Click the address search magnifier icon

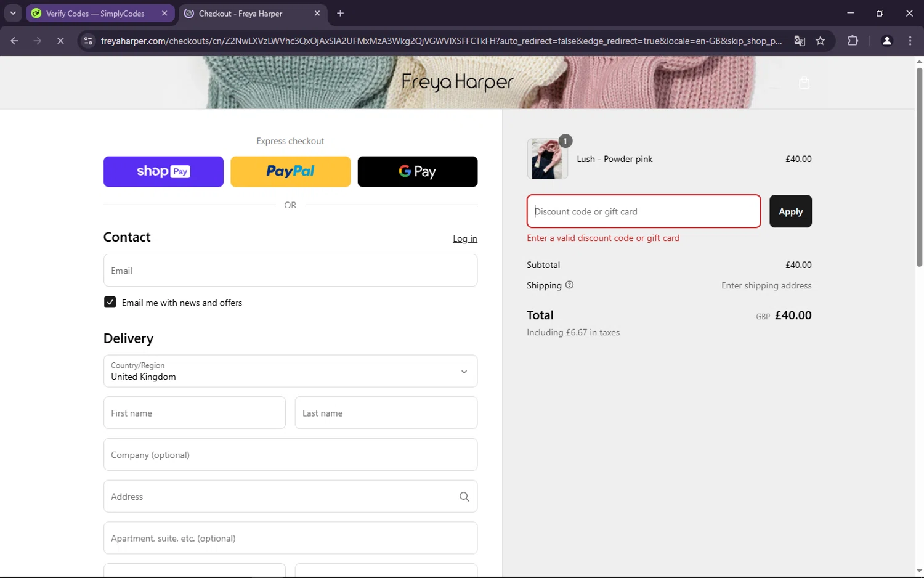[464, 497]
